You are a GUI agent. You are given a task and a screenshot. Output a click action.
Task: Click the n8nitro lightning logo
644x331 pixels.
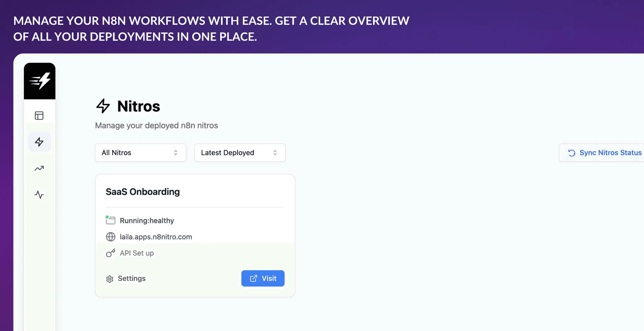tap(40, 81)
